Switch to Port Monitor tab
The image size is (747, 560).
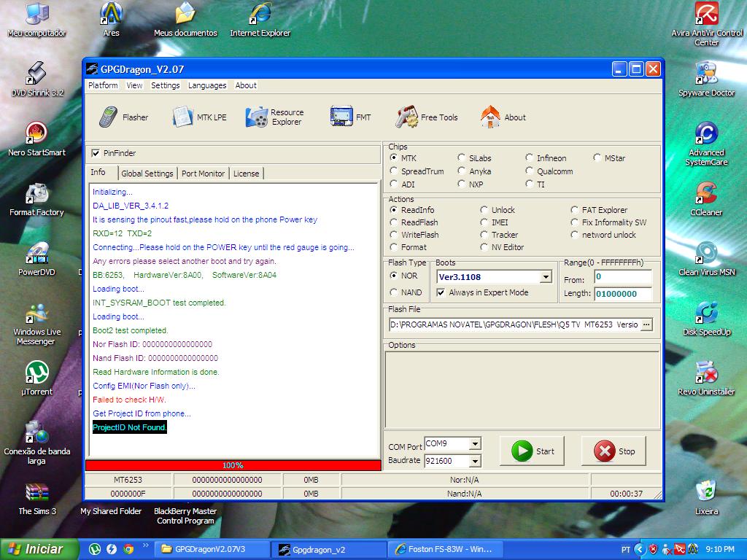click(203, 174)
